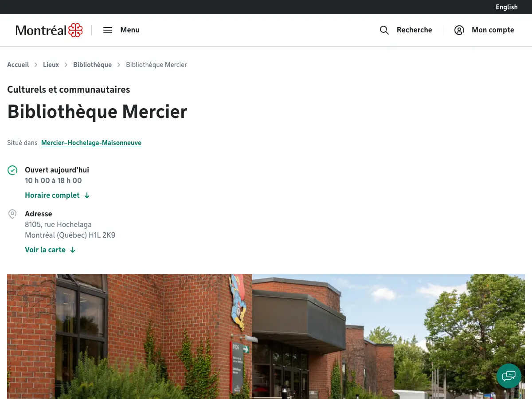Click the Ouvert aujourd'hui label
Viewport: 532px width, 399px height.
tap(57, 170)
